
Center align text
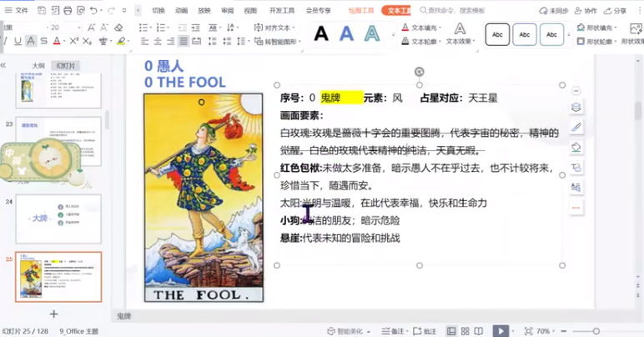pos(158,41)
